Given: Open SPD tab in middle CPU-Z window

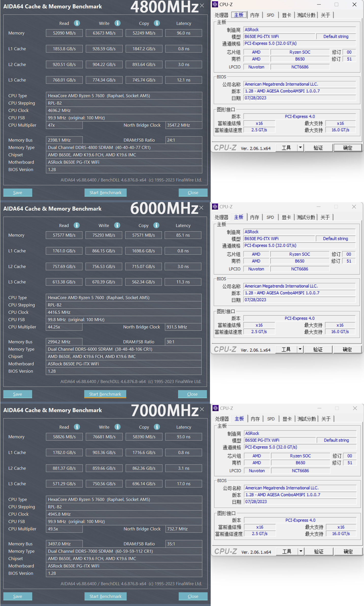Looking at the screenshot, I should click(x=270, y=217).
